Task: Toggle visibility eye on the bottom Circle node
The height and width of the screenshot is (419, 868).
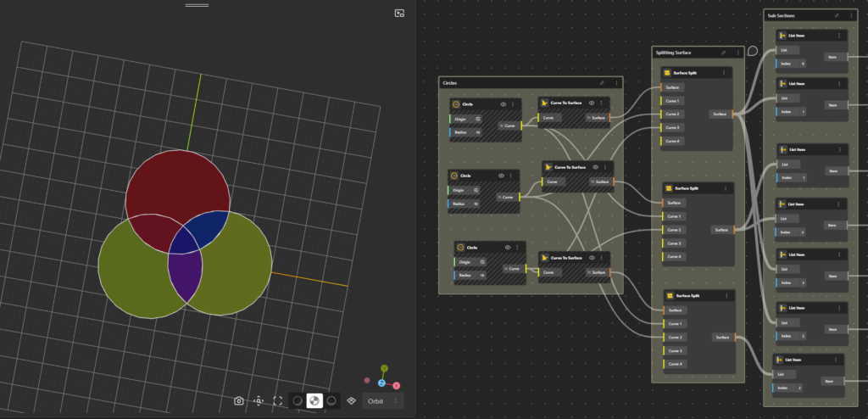Action: click(x=507, y=248)
